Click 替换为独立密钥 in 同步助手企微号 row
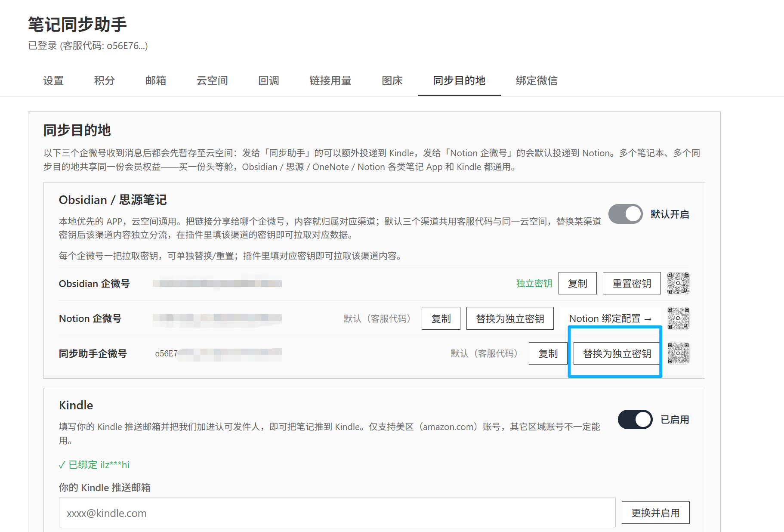Image resolution: width=784 pixels, height=532 pixels. [x=617, y=353]
